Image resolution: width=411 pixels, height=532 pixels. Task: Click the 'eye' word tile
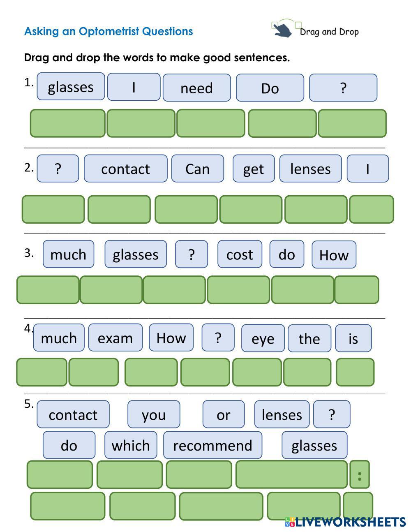tap(263, 338)
